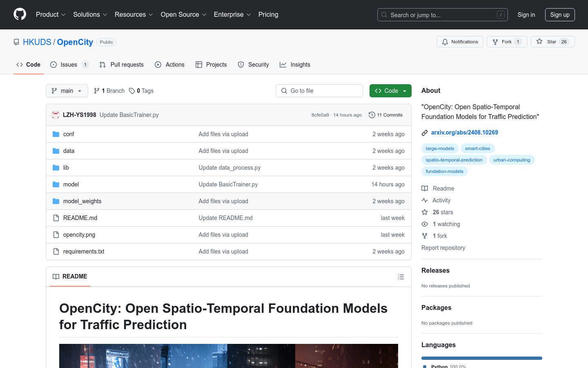
Task: Click the commits history clock icon
Action: [372, 115]
